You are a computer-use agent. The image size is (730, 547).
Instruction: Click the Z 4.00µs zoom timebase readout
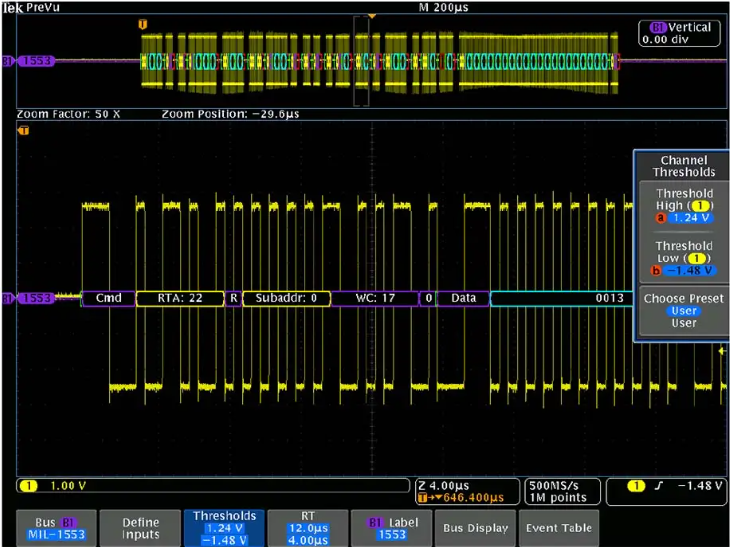tap(444, 486)
